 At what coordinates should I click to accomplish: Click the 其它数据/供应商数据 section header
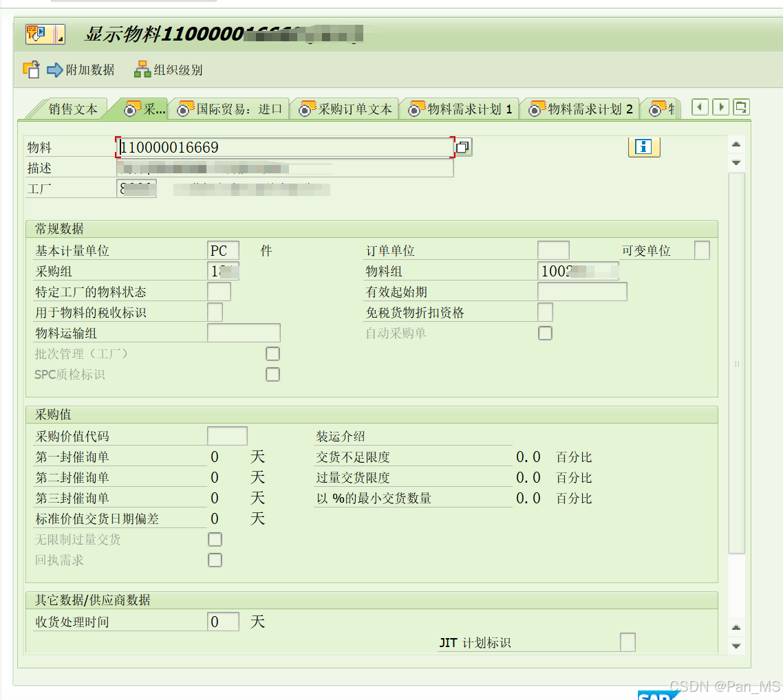pos(372,600)
